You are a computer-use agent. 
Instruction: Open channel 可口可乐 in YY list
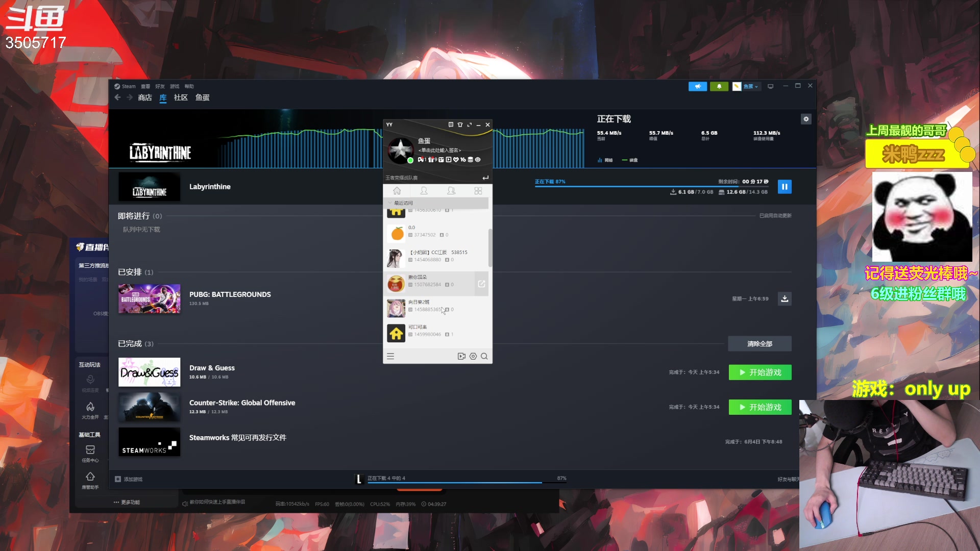point(436,334)
